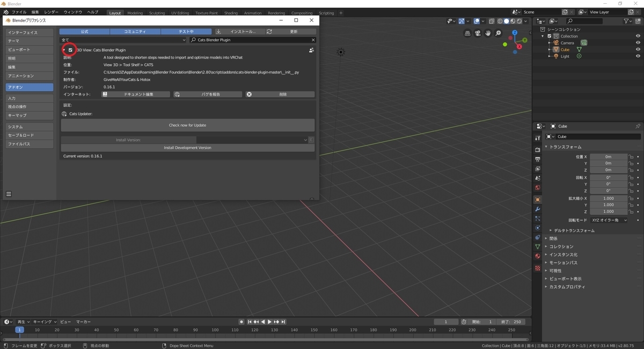Click the zoom magnifier navigation icon
The width and height of the screenshot is (644, 349).
click(498, 33)
